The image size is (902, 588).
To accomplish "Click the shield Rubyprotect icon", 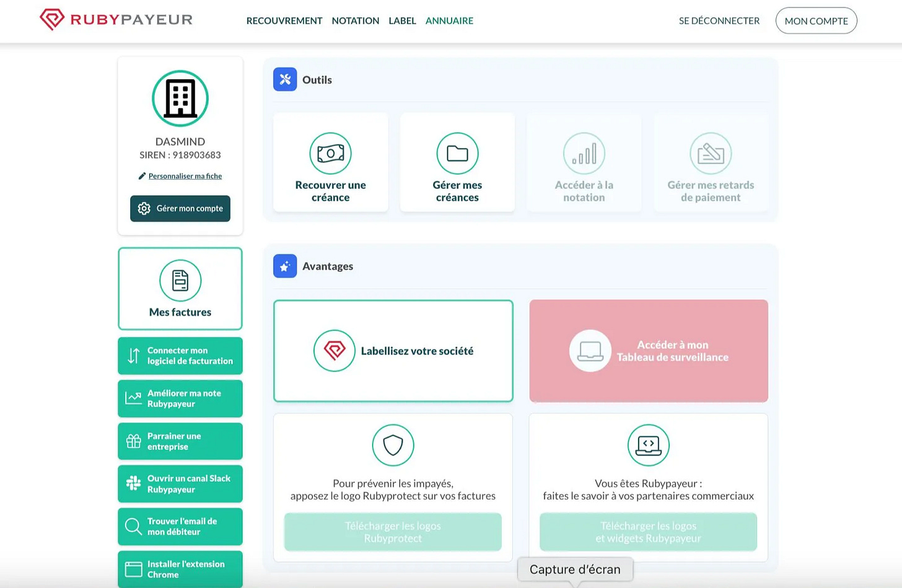I will (x=393, y=445).
